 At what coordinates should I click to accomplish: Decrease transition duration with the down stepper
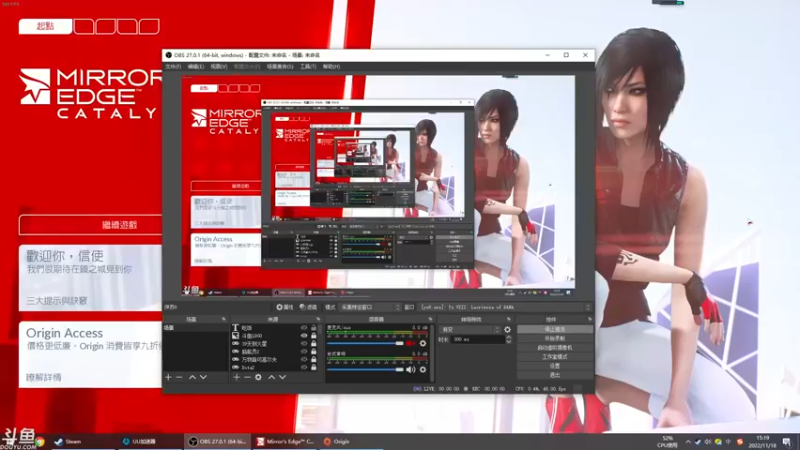pos(508,341)
